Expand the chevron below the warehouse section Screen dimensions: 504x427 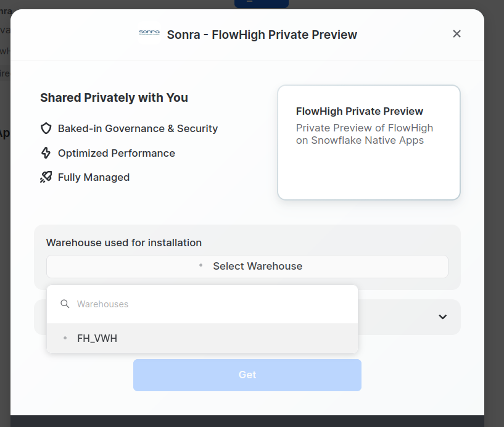click(442, 316)
